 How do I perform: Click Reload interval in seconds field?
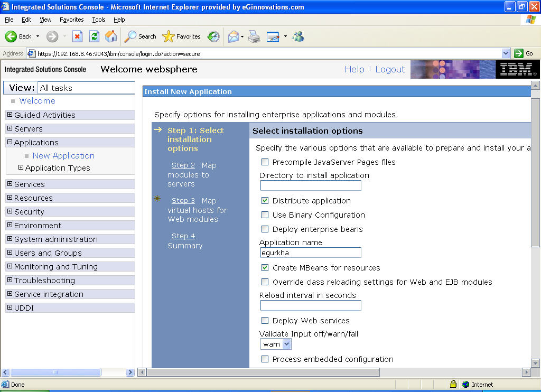coord(311,305)
